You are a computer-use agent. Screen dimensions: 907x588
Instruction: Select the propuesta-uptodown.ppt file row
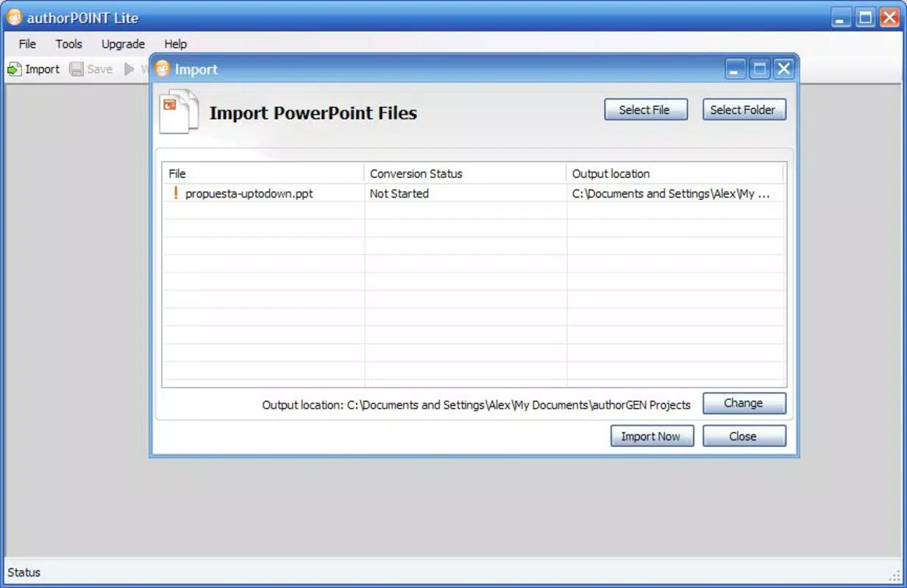click(x=474, y=194)
